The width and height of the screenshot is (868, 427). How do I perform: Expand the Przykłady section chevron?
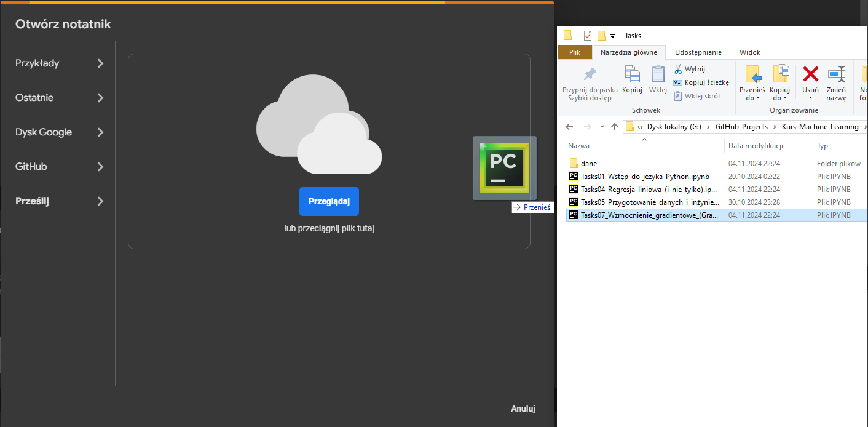[x=101, y=63]
